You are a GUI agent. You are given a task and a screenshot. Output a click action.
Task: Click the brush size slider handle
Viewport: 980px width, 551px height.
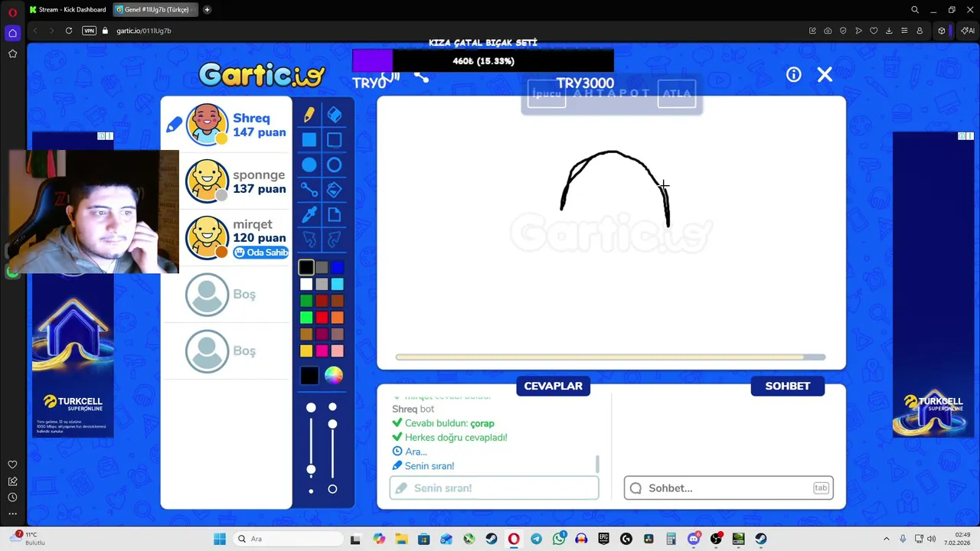(x=311, y=469)
